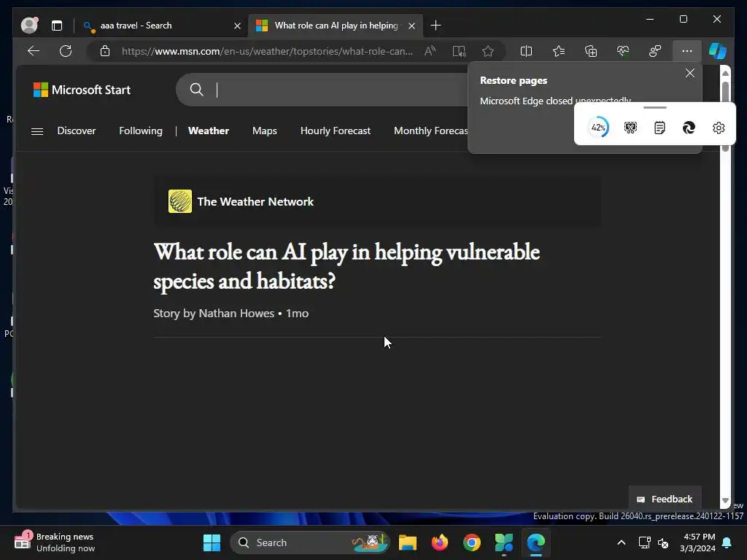Open The Weather Network publisher link
The width and height of the screenshot is (747, 560).
tap(255, 201)
